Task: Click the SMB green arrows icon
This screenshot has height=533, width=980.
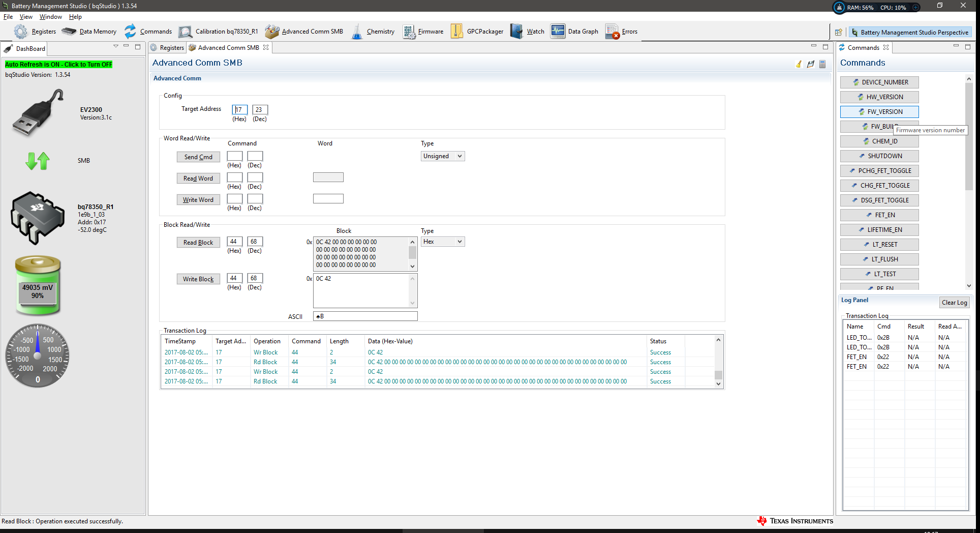Action: [38, 161]
